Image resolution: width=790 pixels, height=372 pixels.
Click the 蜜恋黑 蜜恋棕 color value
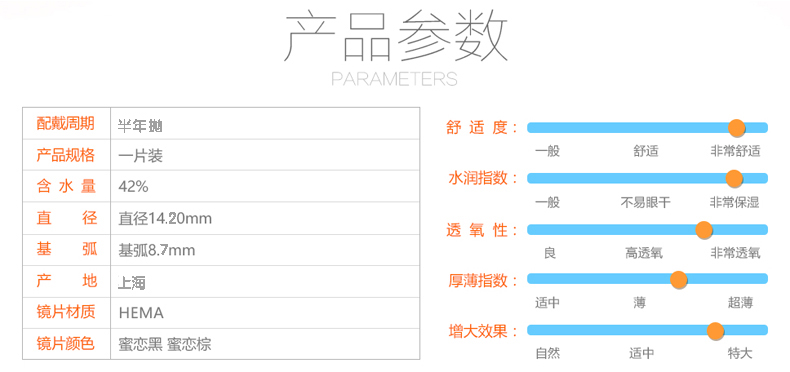tap(164, 345)
